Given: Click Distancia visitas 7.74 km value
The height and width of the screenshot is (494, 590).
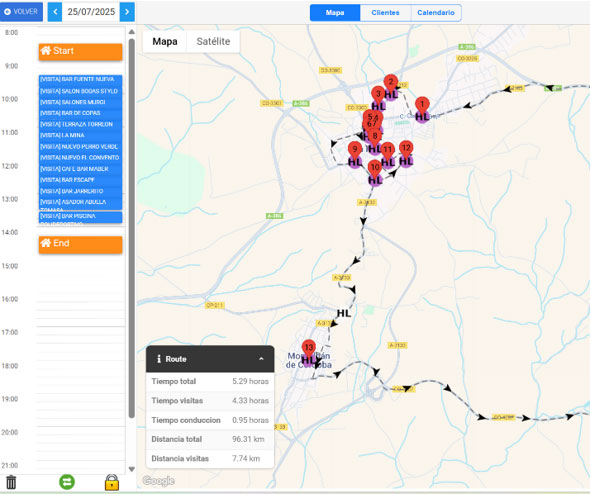Looking at the screenshot, I should pyautogui.click(x=246, y=459).
